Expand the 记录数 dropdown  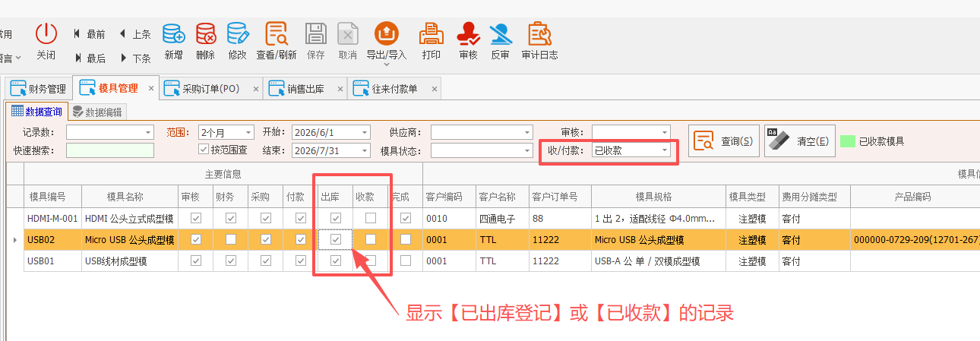point(148,131)
